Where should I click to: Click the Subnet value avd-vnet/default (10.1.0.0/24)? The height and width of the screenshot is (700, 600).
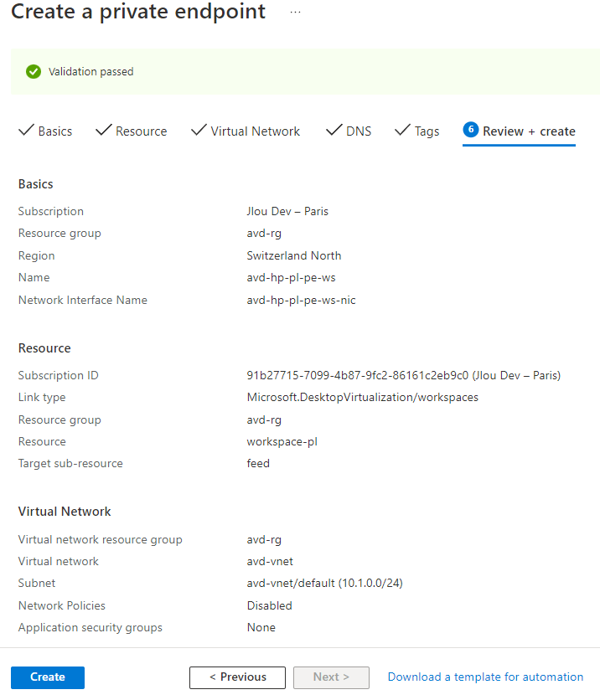pyautogui.click(x=325, y=583)
